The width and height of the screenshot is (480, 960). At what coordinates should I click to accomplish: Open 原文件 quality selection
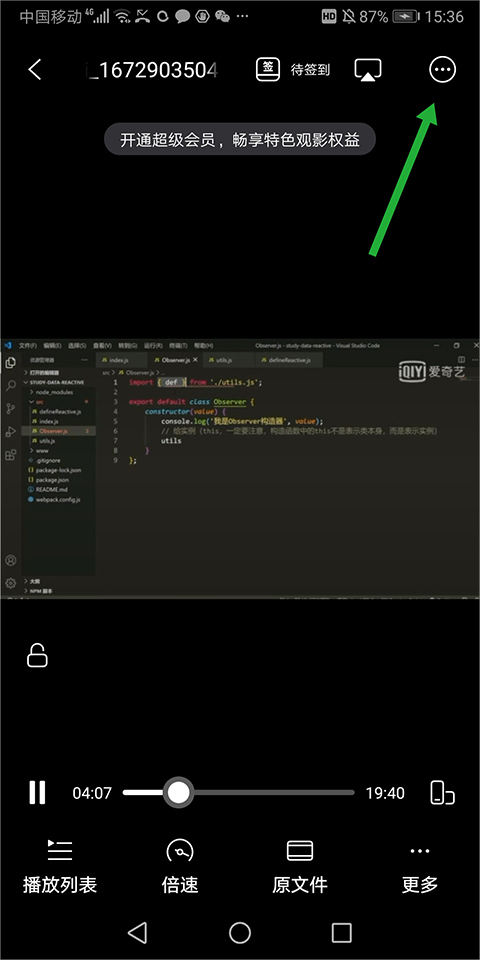coord(300,867)
